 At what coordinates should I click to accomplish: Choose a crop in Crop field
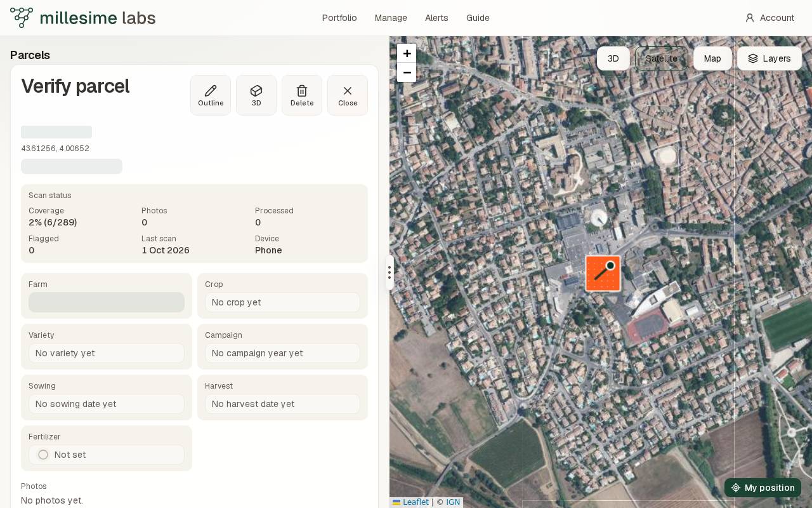coord(282,302)
